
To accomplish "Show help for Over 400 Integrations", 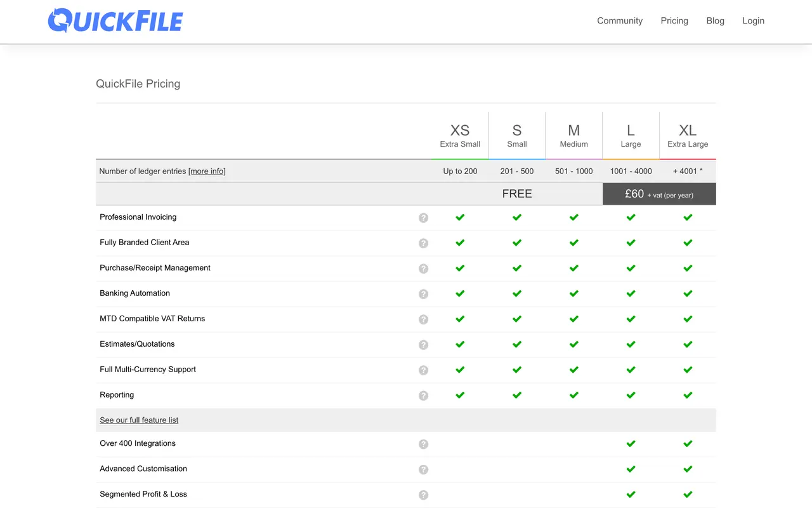I will point(423,444).
